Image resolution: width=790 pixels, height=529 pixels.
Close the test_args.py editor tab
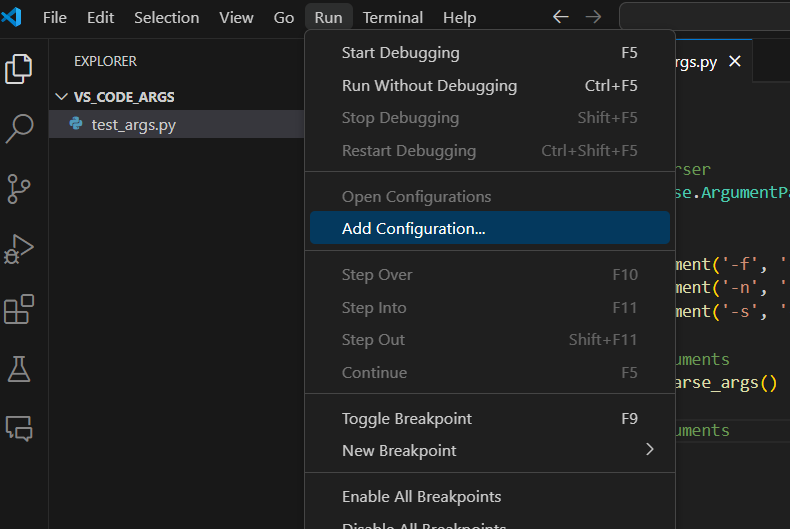click(x=735, y=61)
